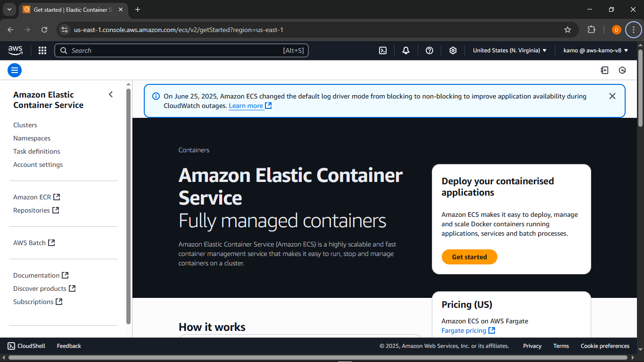
Task: Select Clusters in the sidebar
Action: point(25,125)
